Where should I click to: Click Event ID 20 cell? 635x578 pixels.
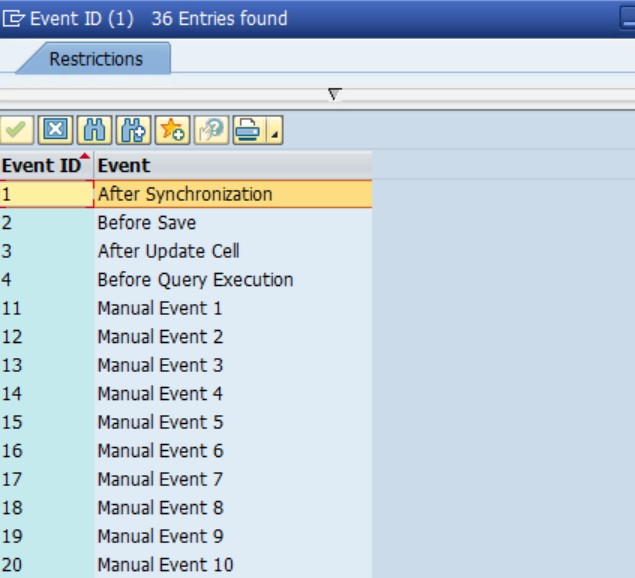point(46,565)
